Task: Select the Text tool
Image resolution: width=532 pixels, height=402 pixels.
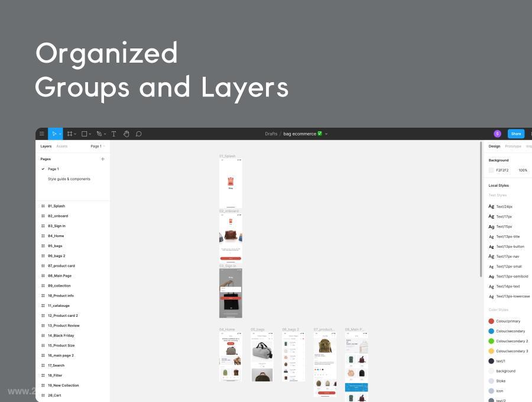Action: 113,134
